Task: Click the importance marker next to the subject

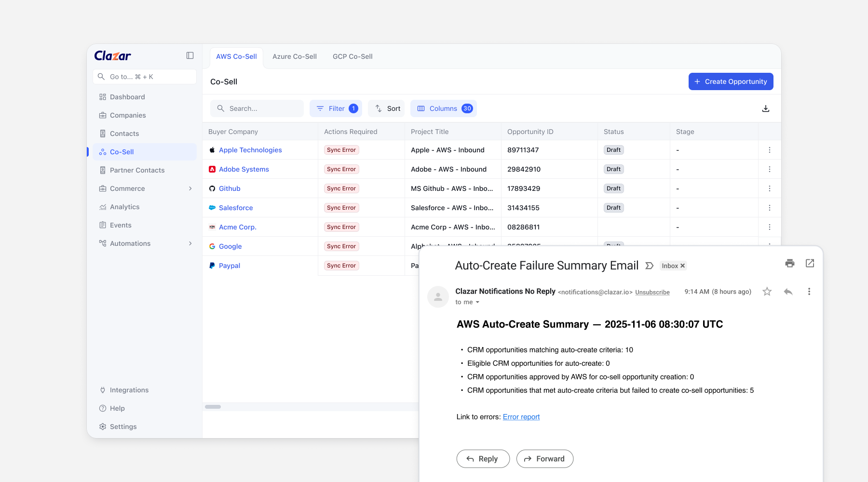Action: [x=650, y=266]
